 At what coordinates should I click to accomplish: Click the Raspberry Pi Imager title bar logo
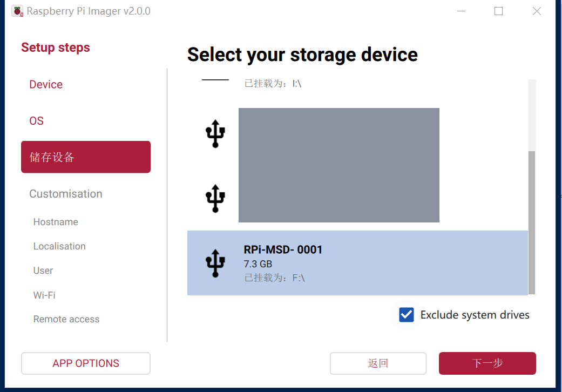[18, 11]
